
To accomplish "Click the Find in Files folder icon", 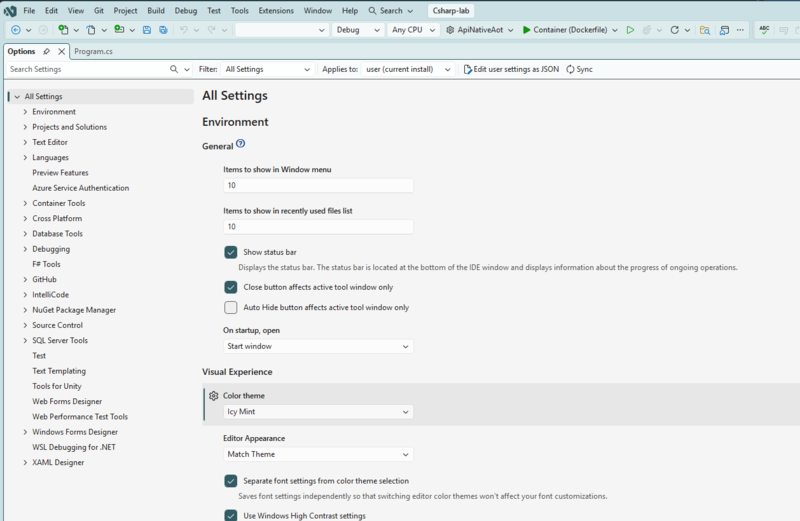I will click(x=705, y=30).
